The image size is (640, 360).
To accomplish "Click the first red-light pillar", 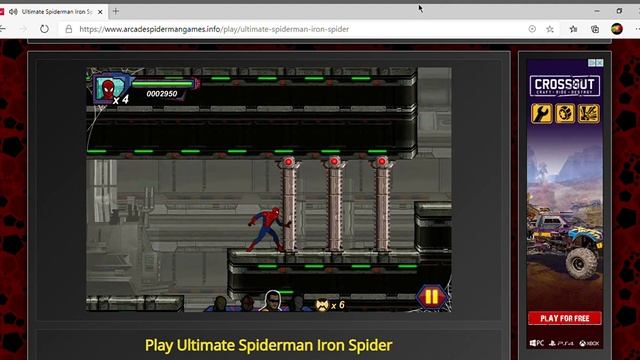I will (x=289, y=204).
